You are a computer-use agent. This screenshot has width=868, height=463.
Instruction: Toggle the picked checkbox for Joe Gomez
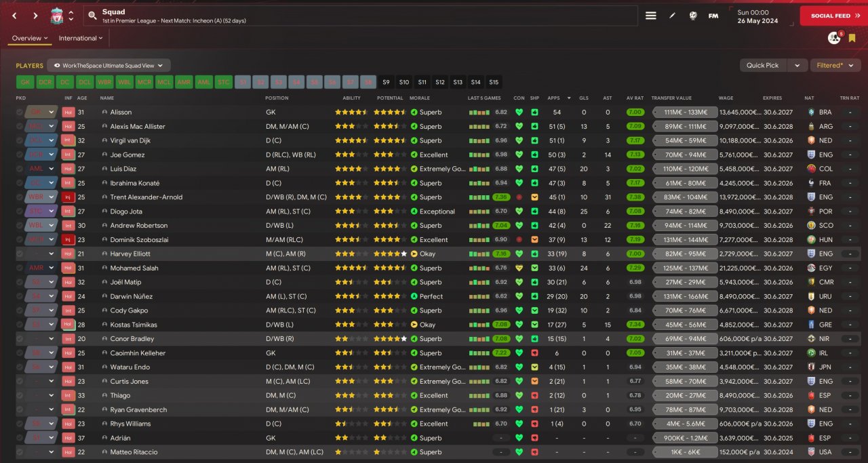(20, 155)
